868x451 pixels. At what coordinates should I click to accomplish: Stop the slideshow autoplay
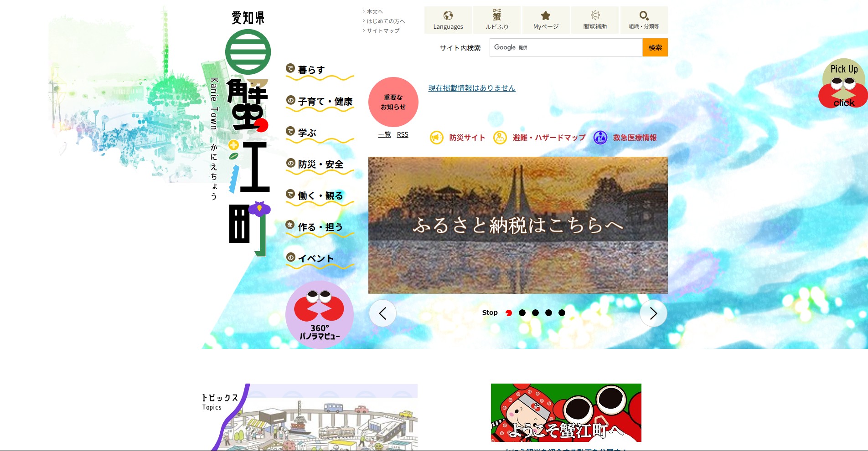(490, 313)
